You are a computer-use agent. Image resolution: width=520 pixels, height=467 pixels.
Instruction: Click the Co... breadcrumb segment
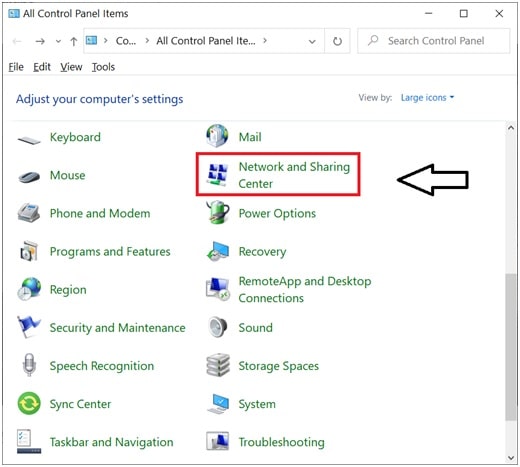coord(126,41)
